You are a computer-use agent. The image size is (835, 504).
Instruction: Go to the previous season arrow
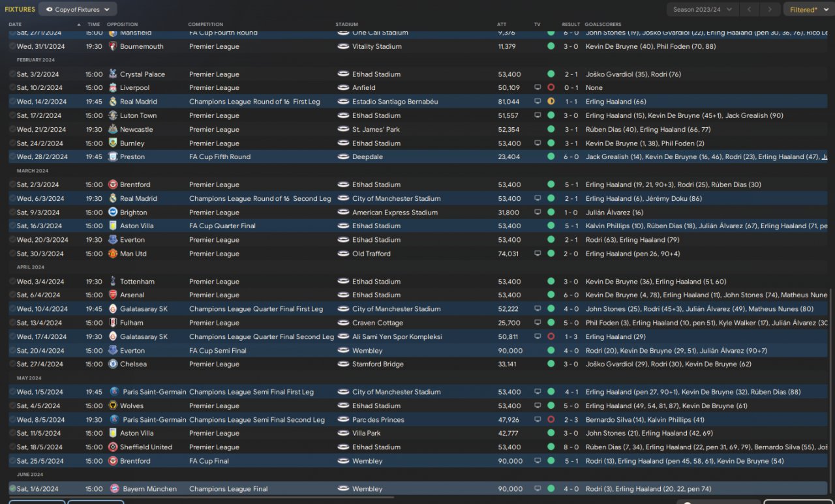pos(751,9)
